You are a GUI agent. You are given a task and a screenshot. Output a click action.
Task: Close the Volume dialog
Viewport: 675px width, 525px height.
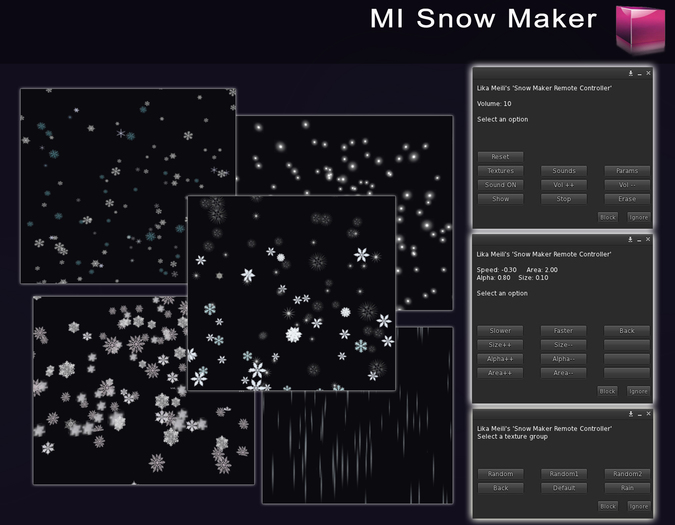tap(648, 74)
